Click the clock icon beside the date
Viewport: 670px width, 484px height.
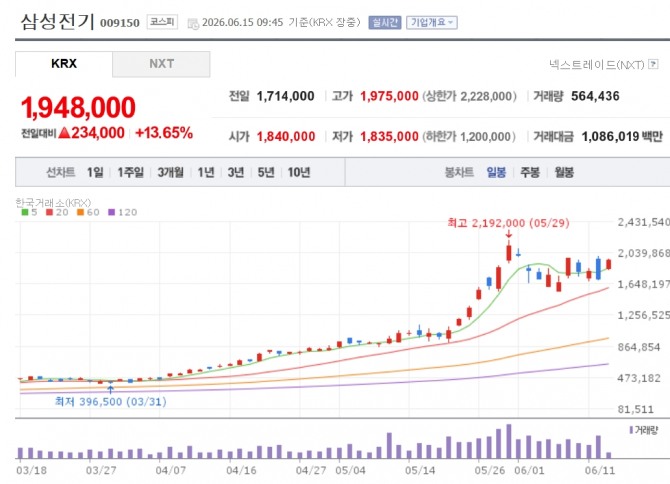193,24
